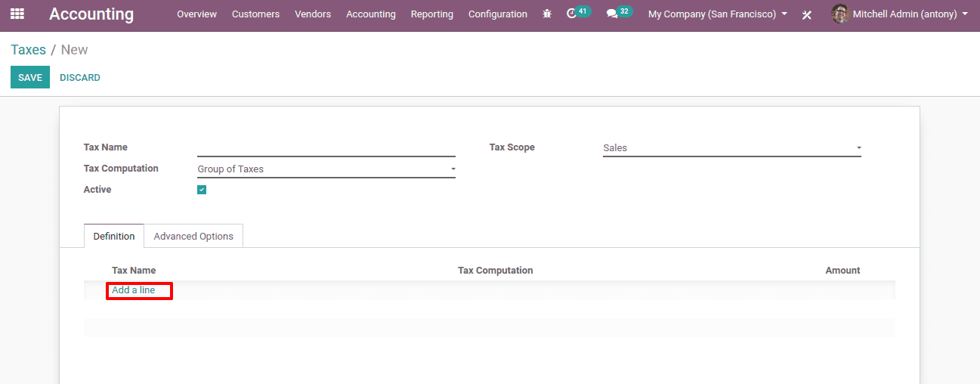Click the New breadcrumb text
Screen dimensions: 980x384
[x=74, y=50]
